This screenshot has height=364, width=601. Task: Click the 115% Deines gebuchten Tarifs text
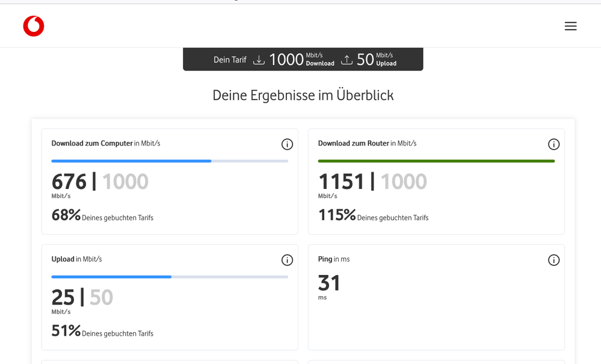[373, 216]
